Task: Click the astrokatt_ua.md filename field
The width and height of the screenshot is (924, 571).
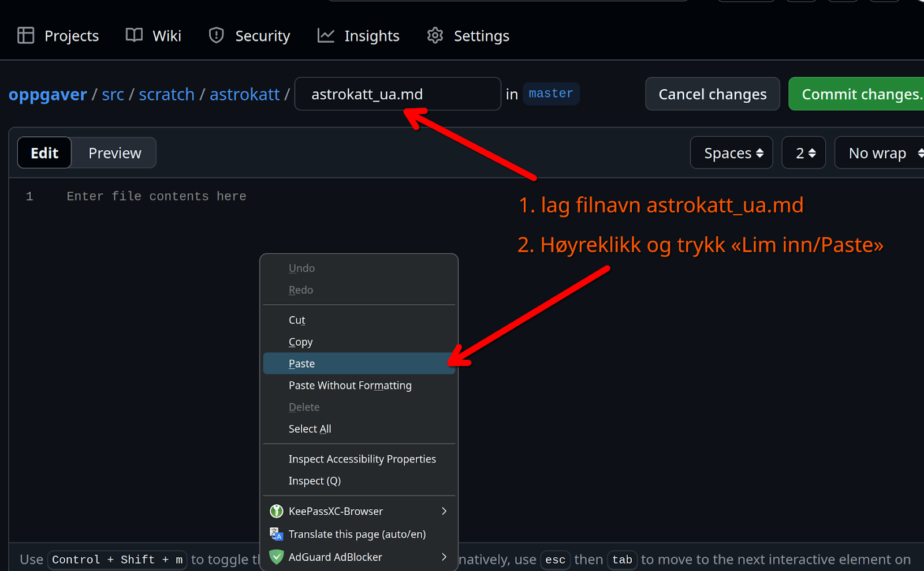Action: (x=397, y=94)
